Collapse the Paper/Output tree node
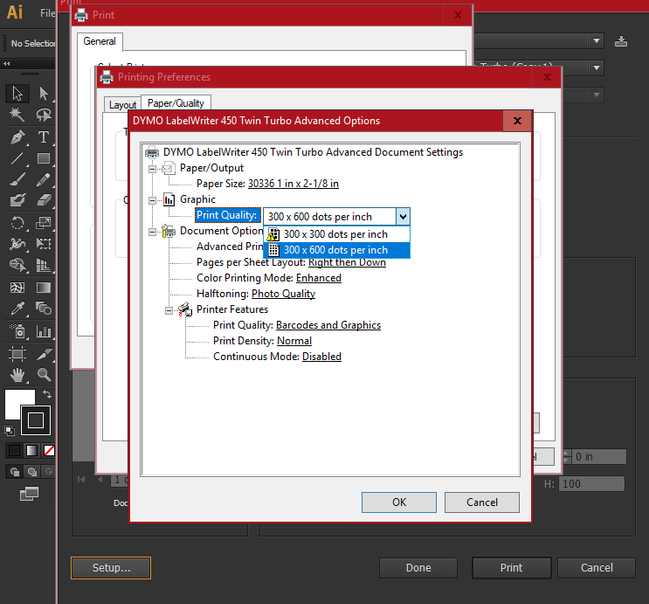Image resolution: width=649 pixels, height=604 pixels. [153, 168]
